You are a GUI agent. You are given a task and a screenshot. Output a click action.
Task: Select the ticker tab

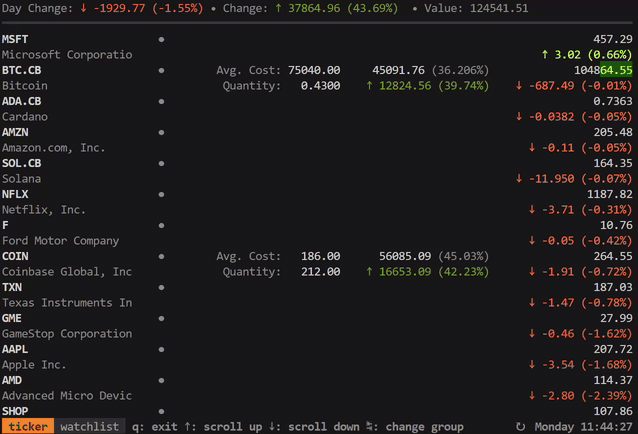click(28, 426)
